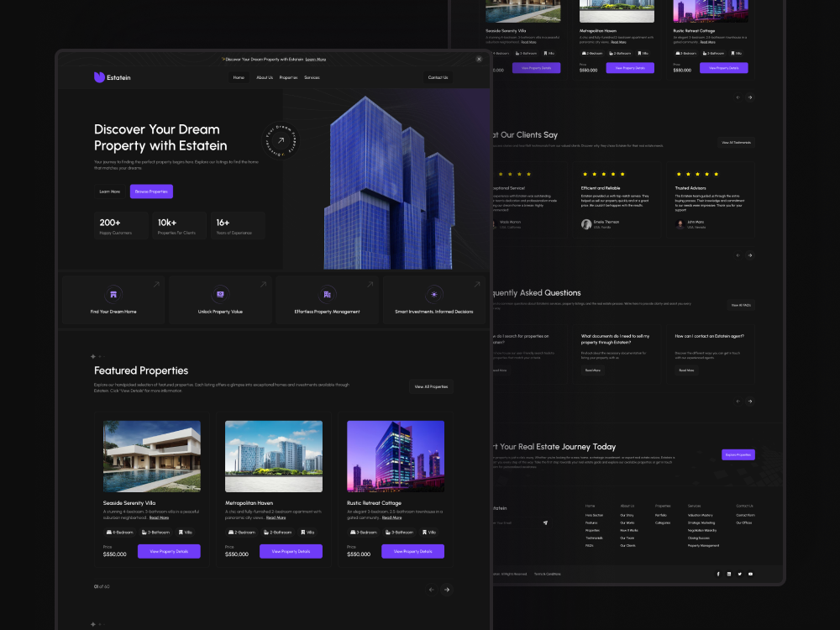Click the sun icon in Smart Investments card
This screenshot has width=840, height=630.
click(x=433, y=296)
